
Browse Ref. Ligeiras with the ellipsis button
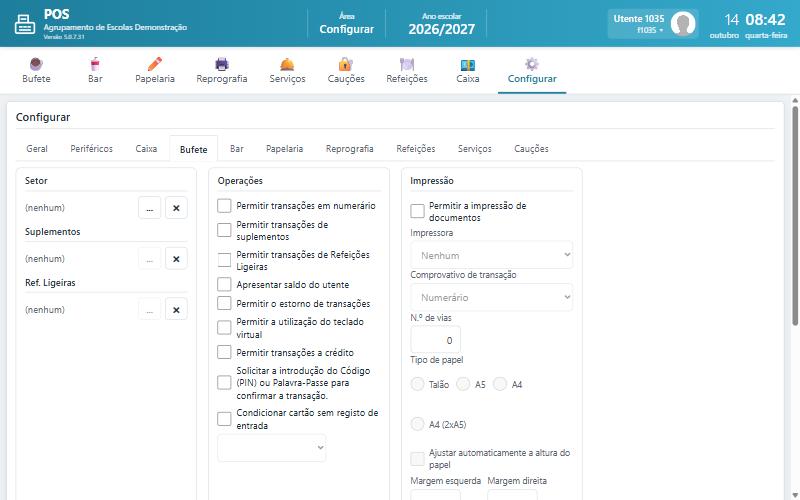click(149, 310)
